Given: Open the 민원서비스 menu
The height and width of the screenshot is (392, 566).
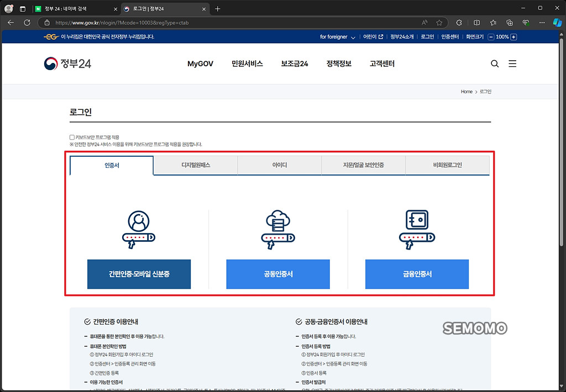Looking at the screenshot, I should point(247,64).
